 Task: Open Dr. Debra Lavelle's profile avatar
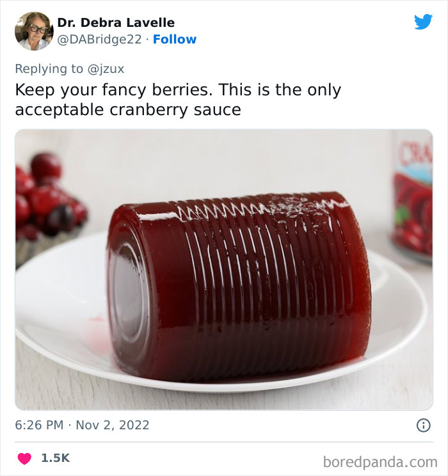tap(34, 31)
